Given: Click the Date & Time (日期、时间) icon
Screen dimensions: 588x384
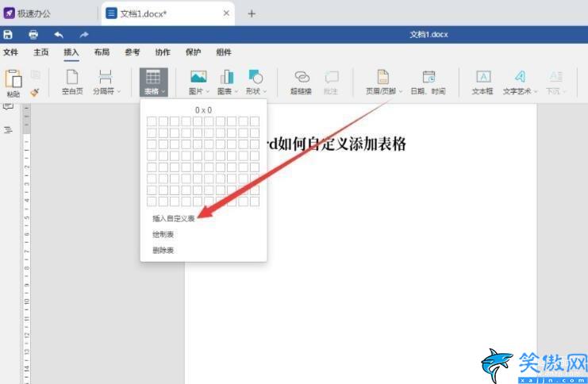Looking at the screenshot, I should [429, 77].
